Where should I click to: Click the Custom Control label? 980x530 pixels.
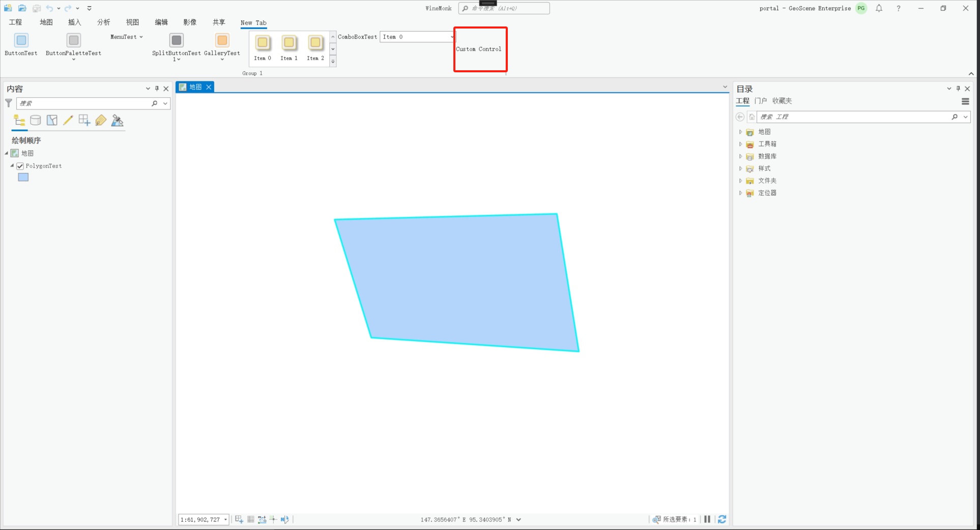click(479, 49)
